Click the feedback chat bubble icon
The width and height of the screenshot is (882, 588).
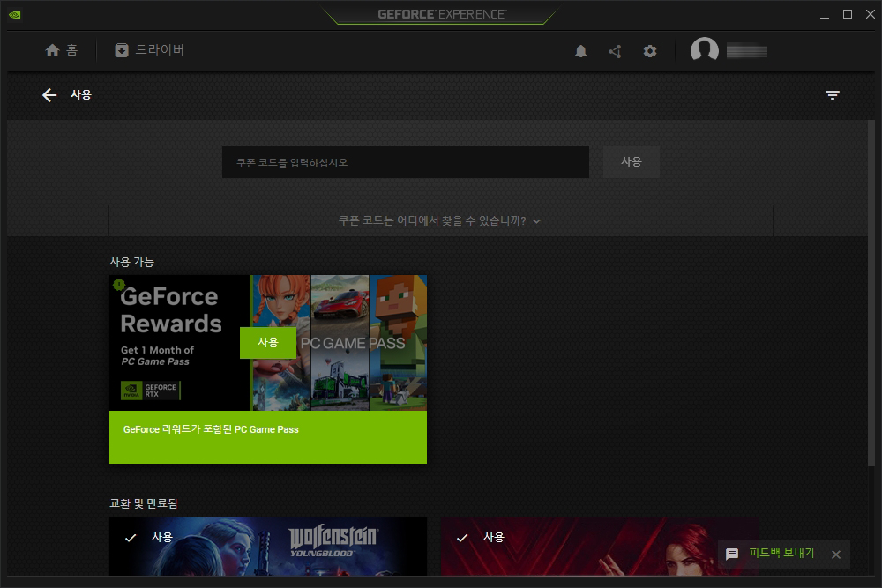732,555
